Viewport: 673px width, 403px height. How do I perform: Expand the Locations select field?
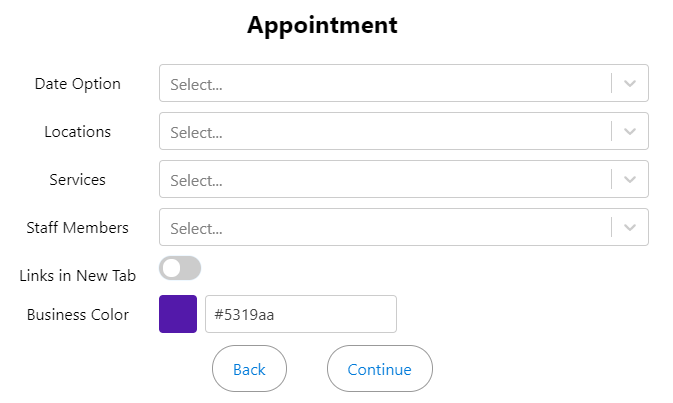coord(385,132)
